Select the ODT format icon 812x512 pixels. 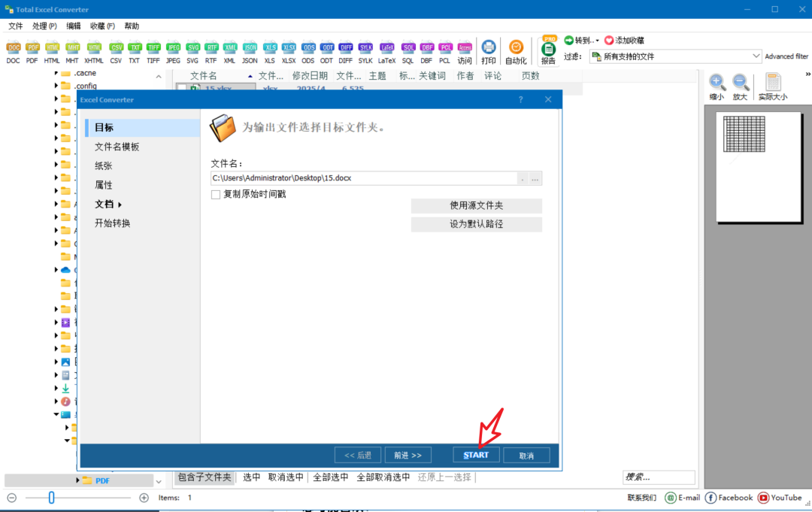pos(327,53)
